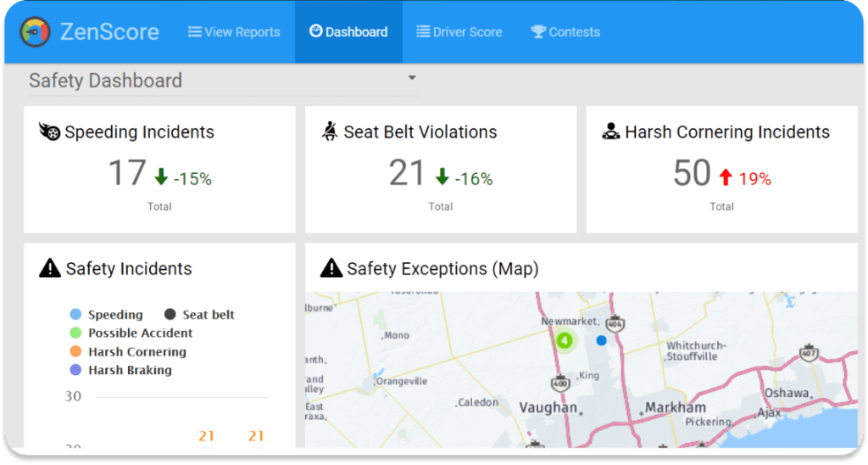Click the red up arrow beside 19%

coord(726,177)
